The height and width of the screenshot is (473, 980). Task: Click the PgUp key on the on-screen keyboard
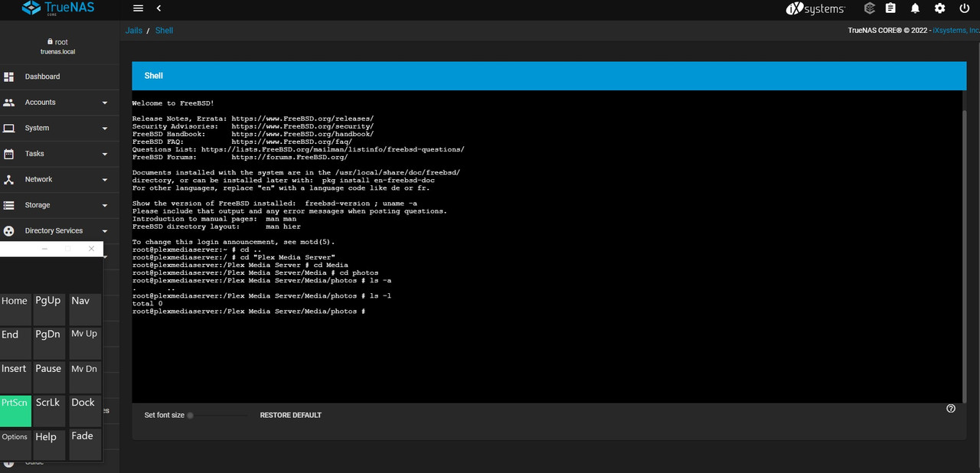[48, 309]
